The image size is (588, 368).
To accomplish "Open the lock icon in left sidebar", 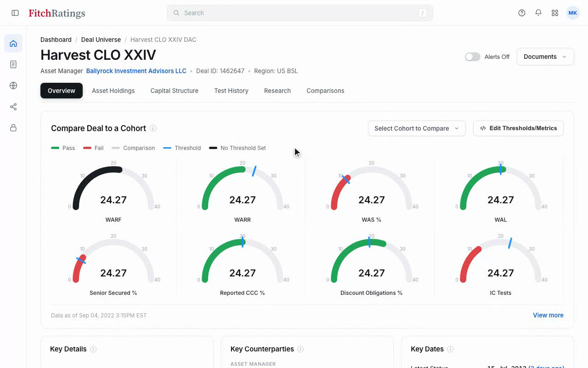I will (13, 128).
